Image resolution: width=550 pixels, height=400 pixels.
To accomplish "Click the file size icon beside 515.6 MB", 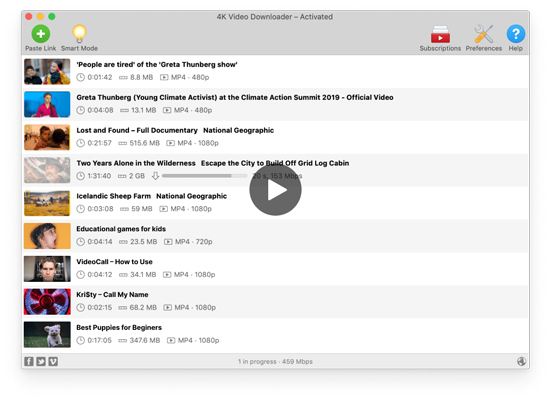I will click(122, 143).
